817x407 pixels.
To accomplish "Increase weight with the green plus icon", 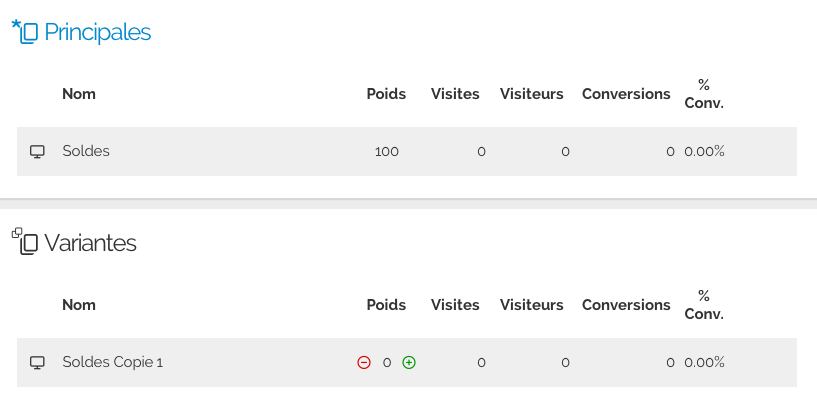I will coord(409,362).
